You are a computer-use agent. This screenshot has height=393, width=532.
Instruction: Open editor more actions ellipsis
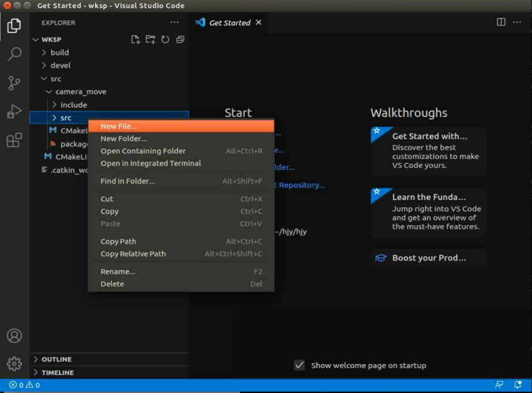click(x=517, y=22)
